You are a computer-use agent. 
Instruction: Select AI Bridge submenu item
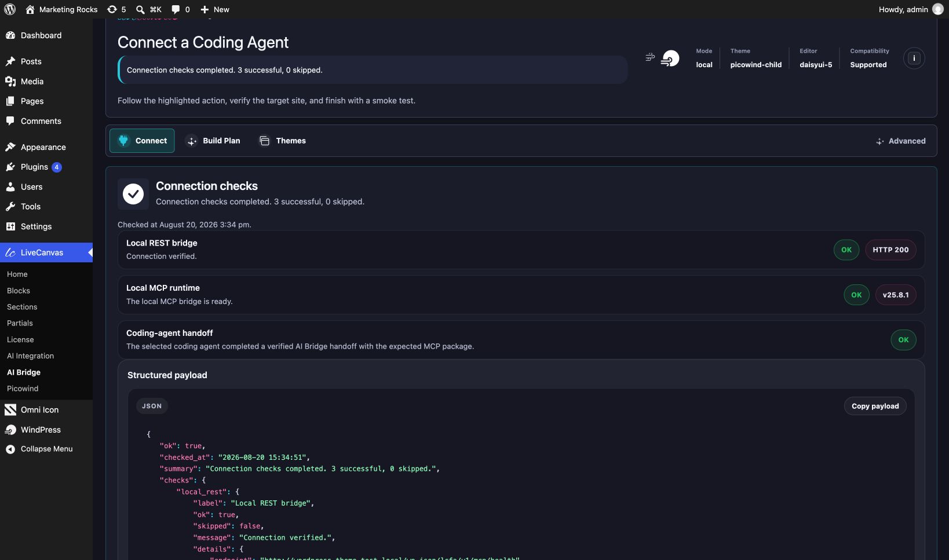pyautogui.click(x=24, y=372)
